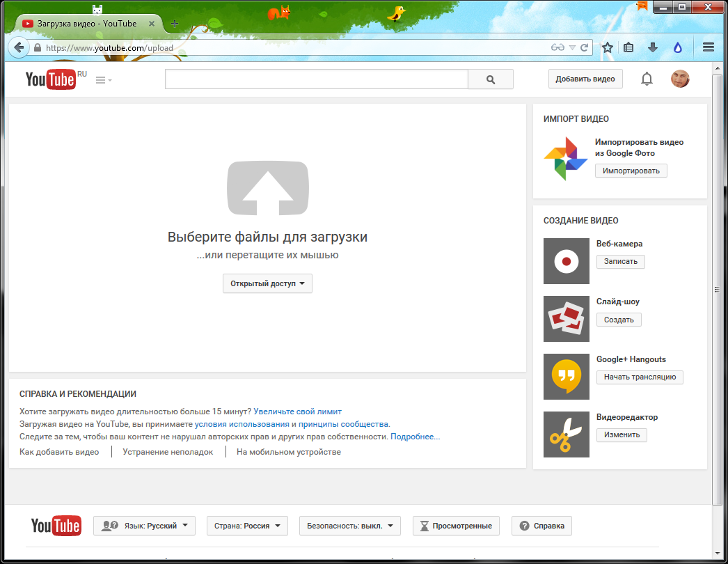
Task: Open notifications bell
Action: pyautogui.click(x=647, y=79)
